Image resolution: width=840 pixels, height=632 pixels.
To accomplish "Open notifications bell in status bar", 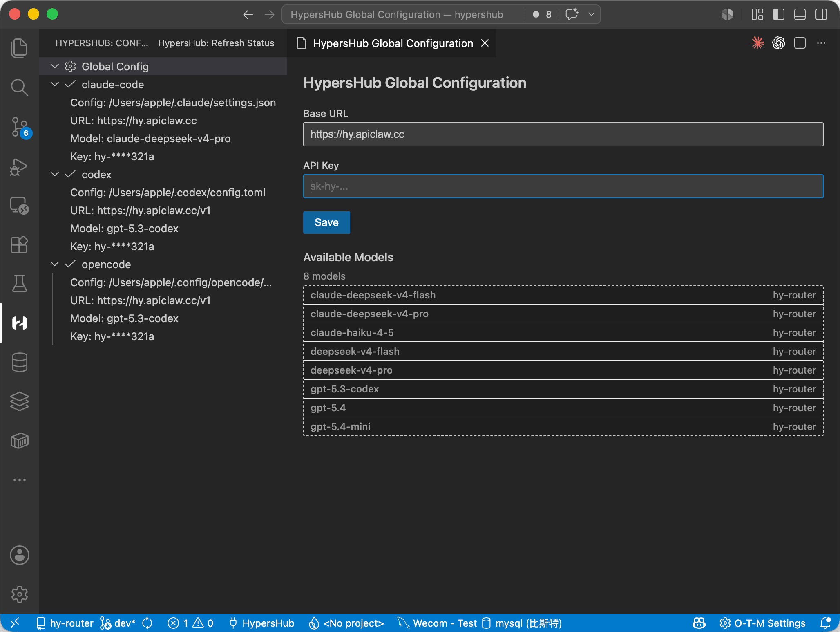I will click(825, 623).
